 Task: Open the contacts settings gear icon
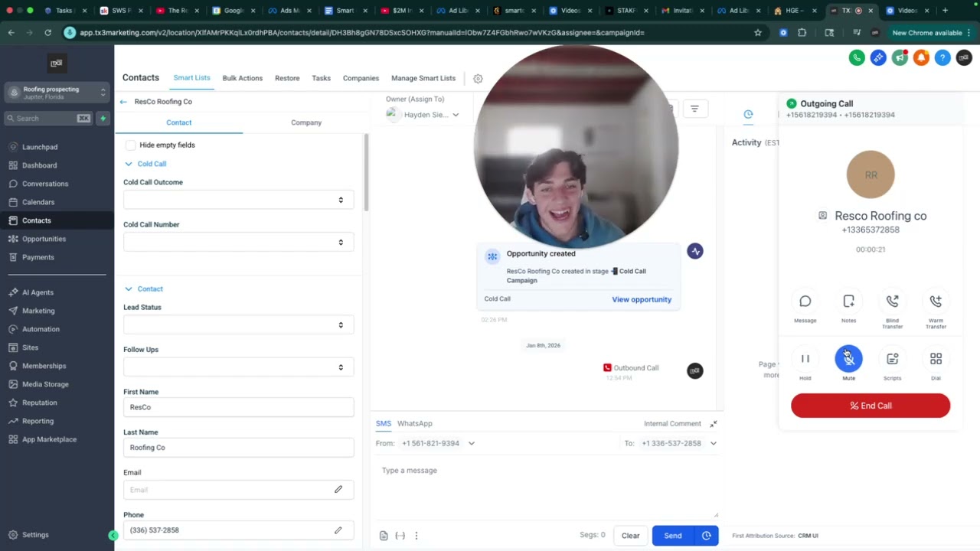click(x=478, y=78)
